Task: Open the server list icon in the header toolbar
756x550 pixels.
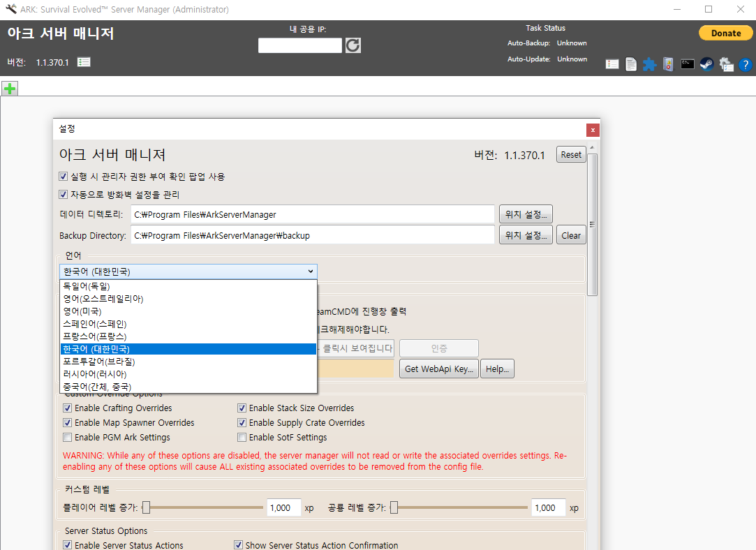Action: click(x=612, y=64)
